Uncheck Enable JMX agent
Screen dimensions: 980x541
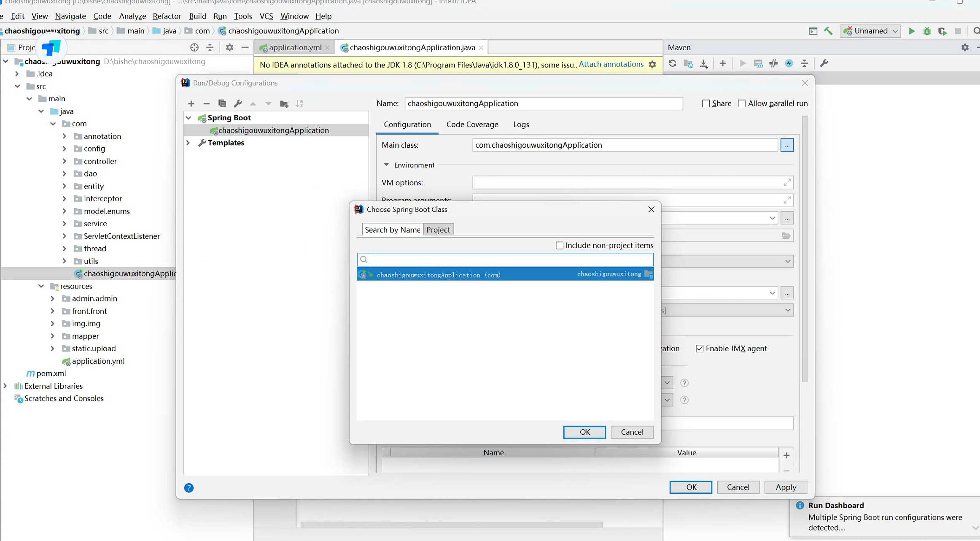[x=700, y=349]
